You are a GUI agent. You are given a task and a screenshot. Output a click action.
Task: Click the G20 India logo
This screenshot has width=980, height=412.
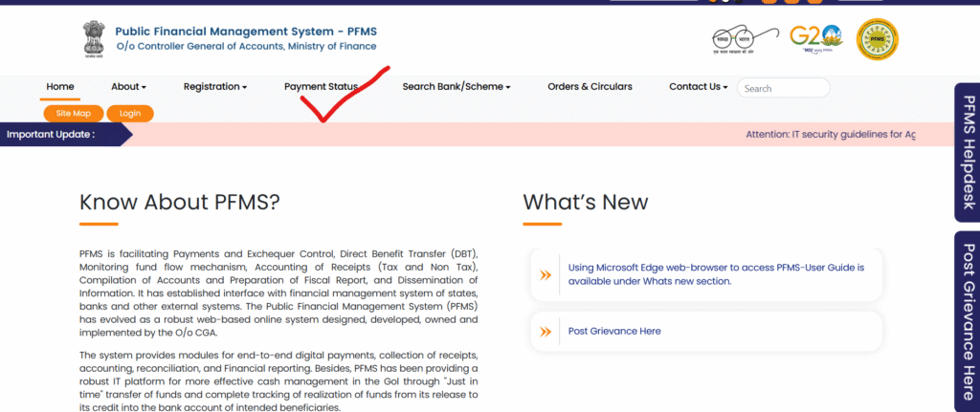point(816,39)
